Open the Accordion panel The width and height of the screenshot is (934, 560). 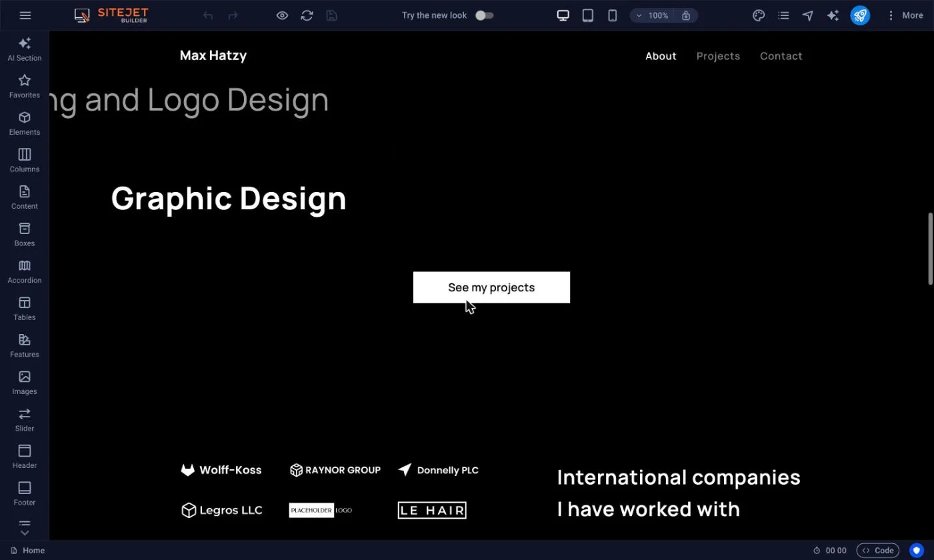pyautogui.click(x=25, y=272)
